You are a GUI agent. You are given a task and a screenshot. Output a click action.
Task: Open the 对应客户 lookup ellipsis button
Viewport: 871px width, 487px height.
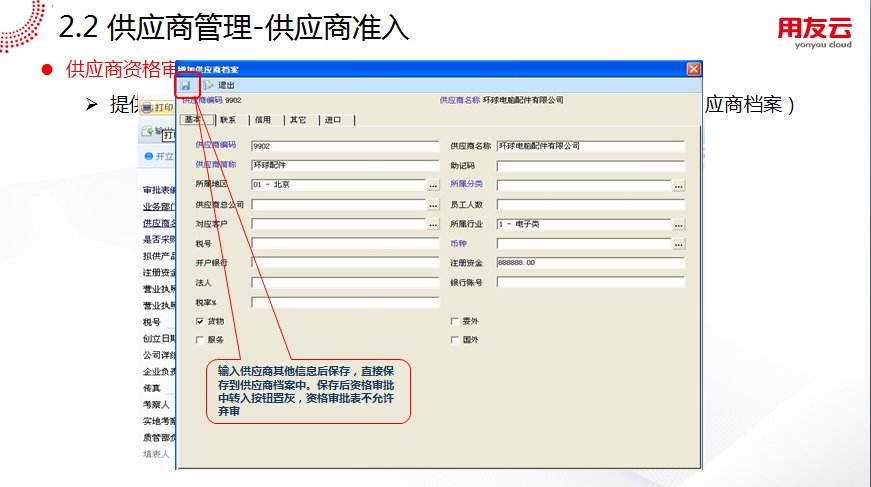[x=433, y=224]
